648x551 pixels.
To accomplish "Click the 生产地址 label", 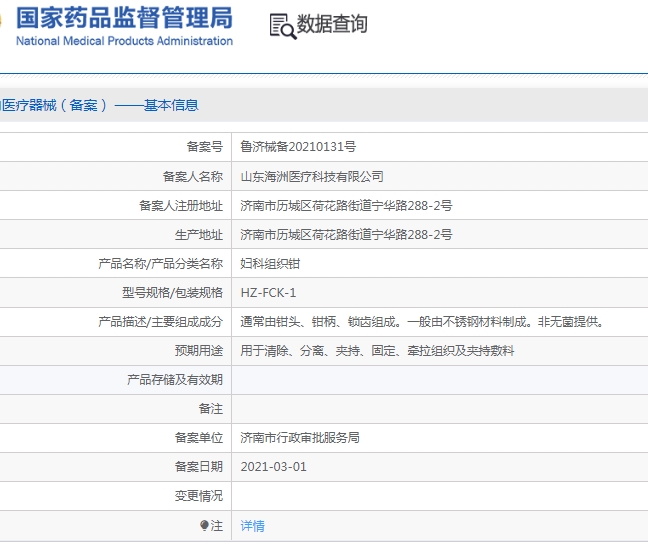I will 198,234.
